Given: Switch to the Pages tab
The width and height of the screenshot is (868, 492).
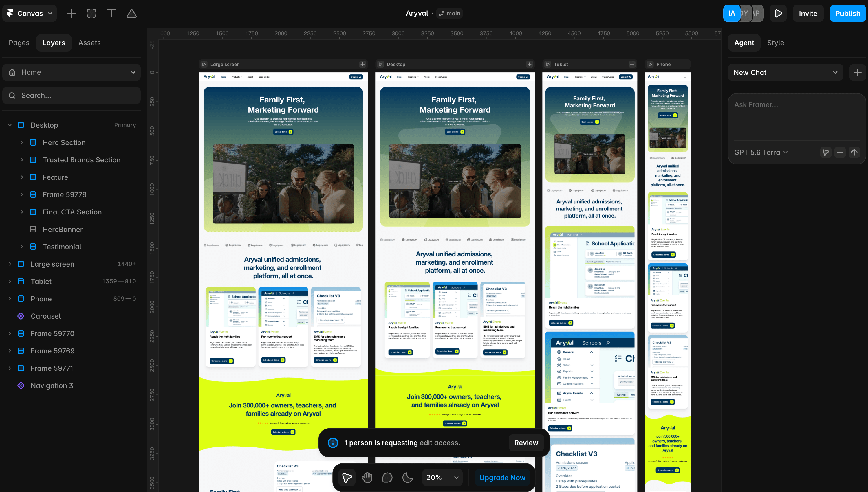Looking at the screenshot, I should 19,43.
